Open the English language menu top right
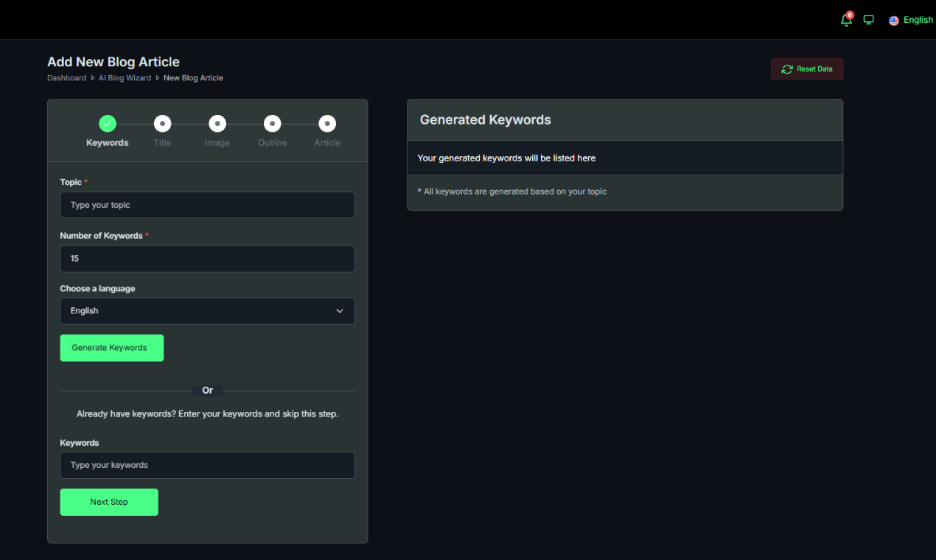 [916, 20]
